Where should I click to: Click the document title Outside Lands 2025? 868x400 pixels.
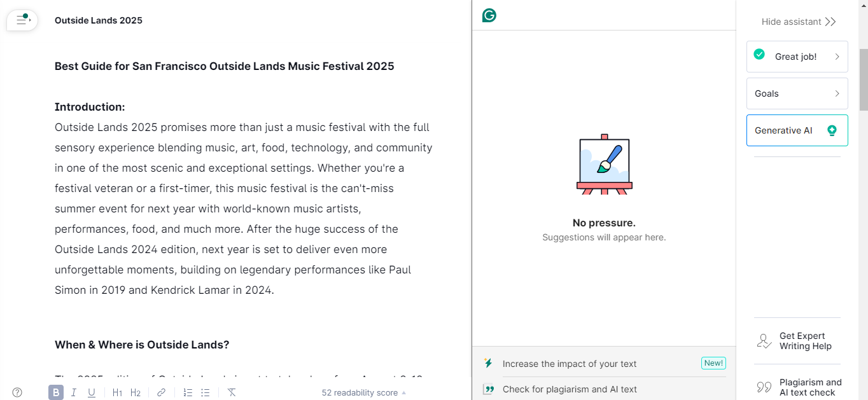point(99,20)
